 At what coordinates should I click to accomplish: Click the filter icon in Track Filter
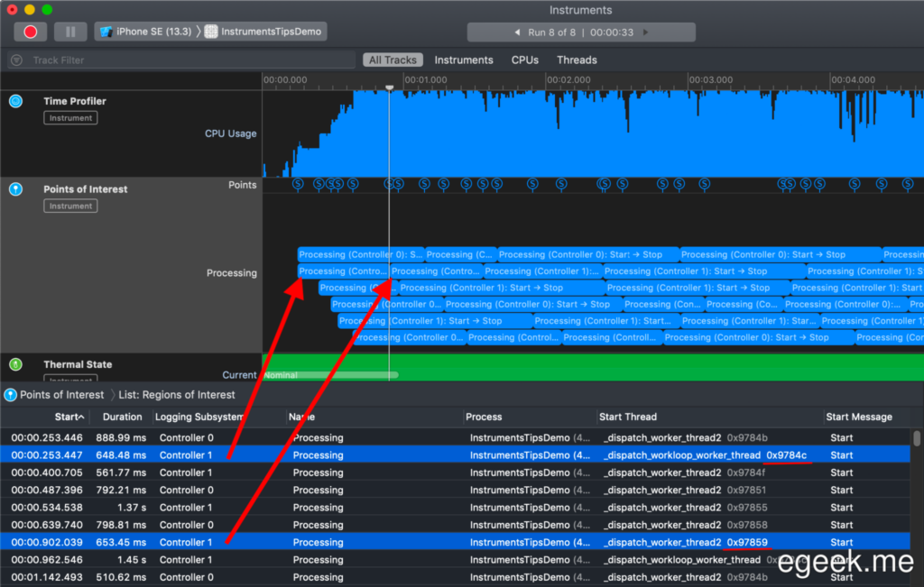(x=16, y=60)
